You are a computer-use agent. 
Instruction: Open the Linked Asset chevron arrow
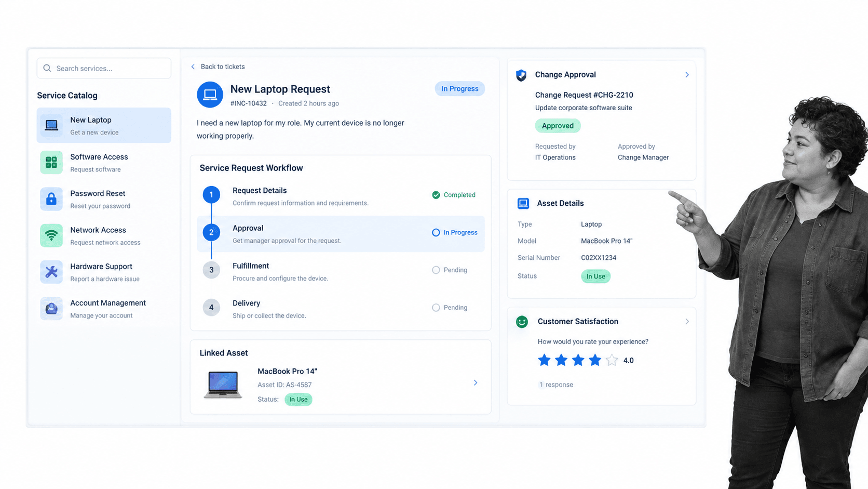[x=476, y=383]
